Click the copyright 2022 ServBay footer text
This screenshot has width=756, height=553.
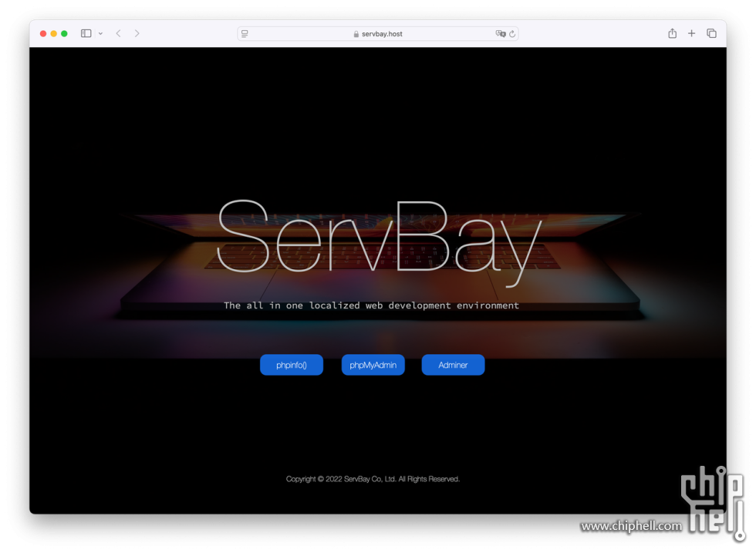(x=373, y=479)
